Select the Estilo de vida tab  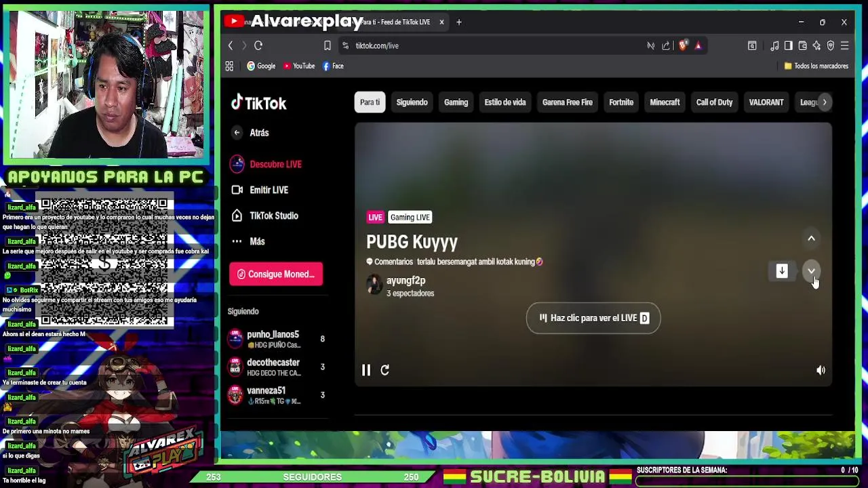pyautogui.click(x=505, y=102)
